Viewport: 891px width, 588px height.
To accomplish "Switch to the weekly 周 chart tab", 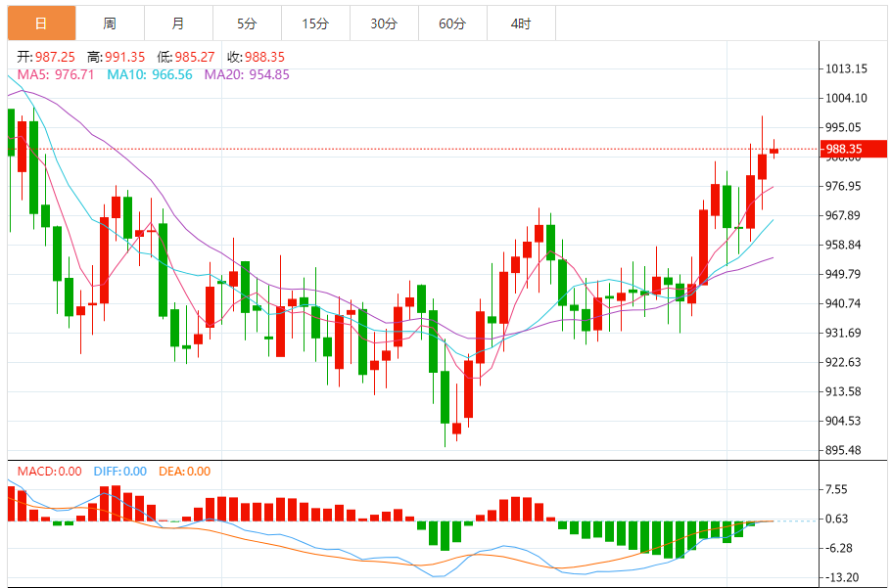I will click(x=111, y=23).
